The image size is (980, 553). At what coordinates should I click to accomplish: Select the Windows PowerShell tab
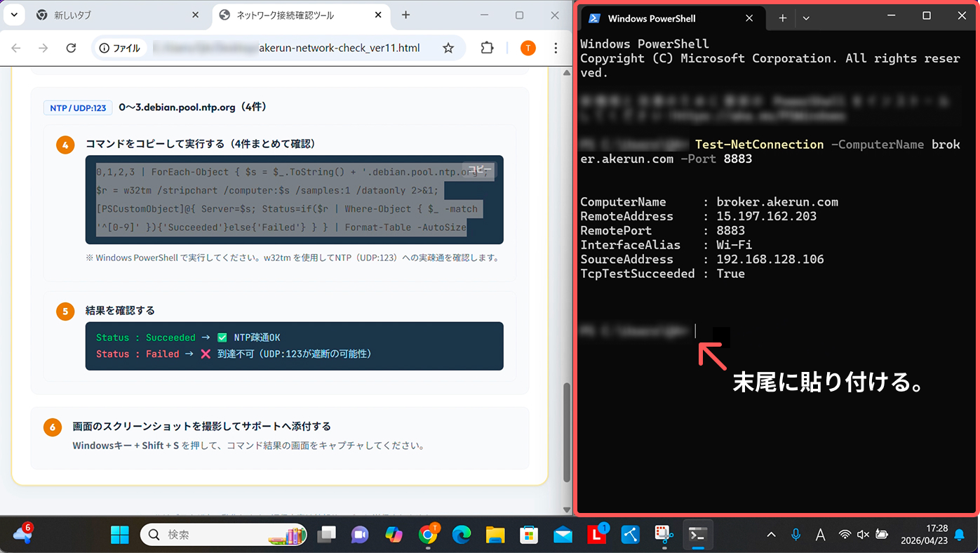click(671, 18)
